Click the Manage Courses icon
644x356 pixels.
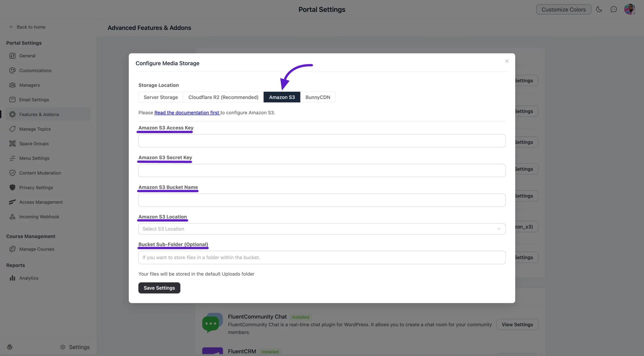12,249
